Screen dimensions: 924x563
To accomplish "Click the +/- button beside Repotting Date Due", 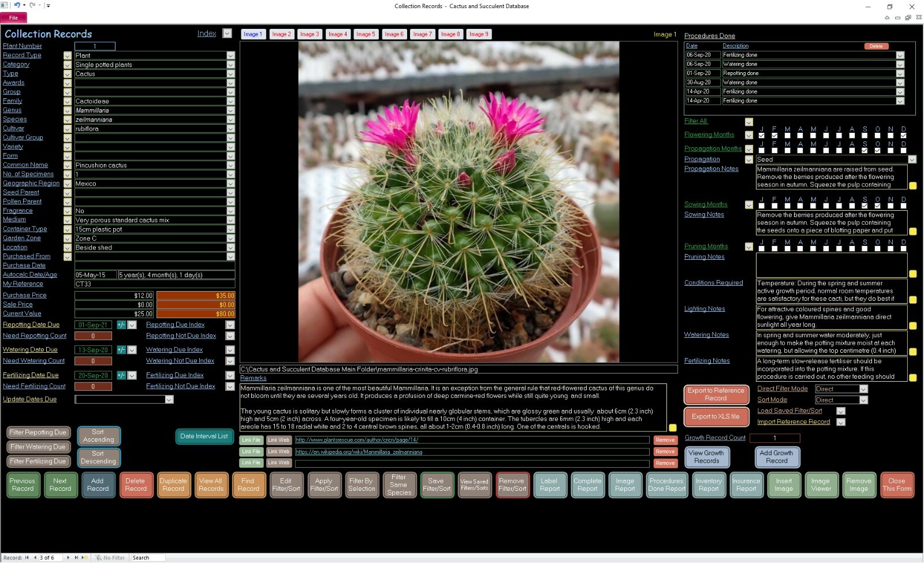I will coord(121,325).
